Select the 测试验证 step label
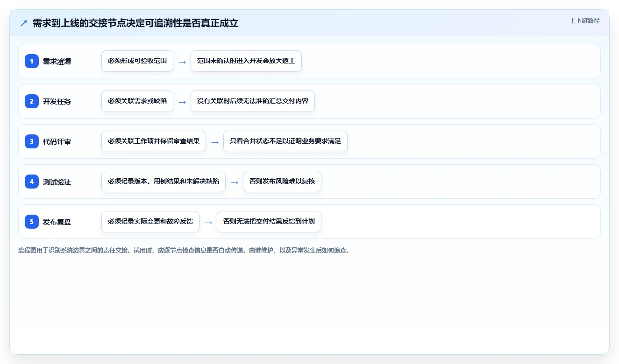The height and width of the screenshot is (364, 619). (57, 182)
